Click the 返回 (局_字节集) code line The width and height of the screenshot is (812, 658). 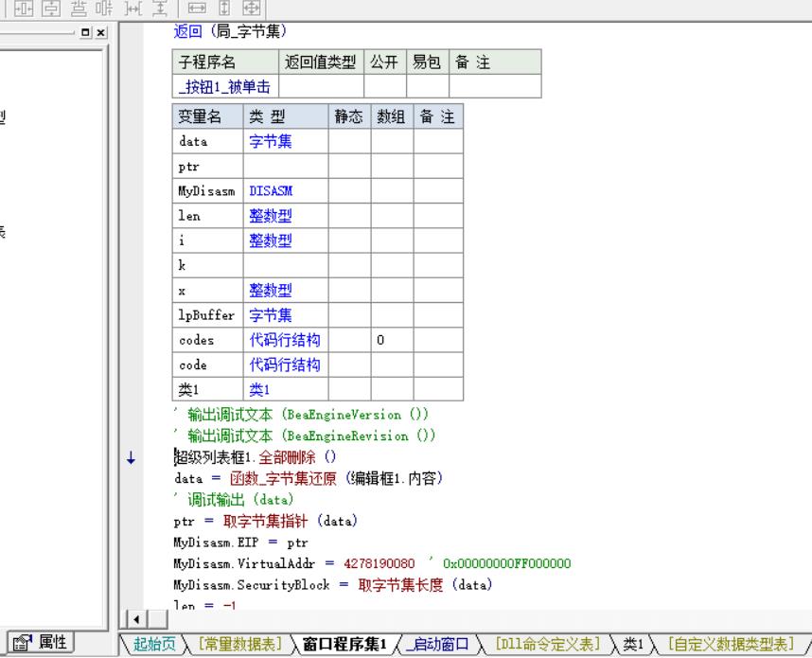(x=230, y=31)
